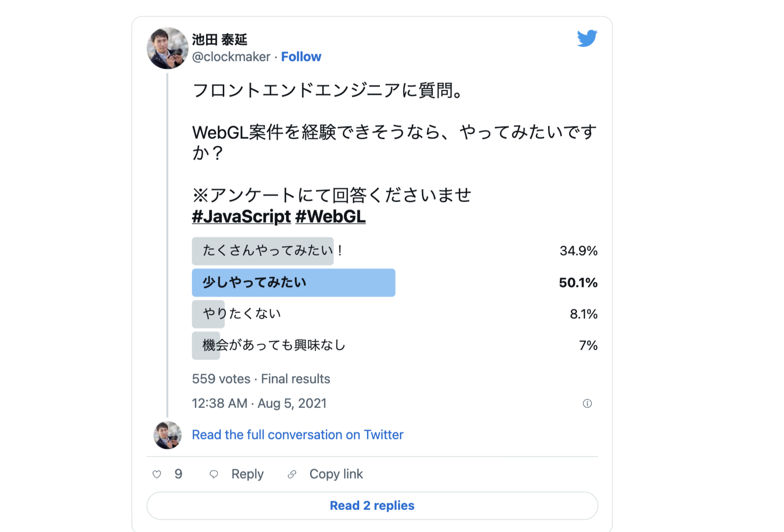Viewport: 784px width, 532px height.
Task: Open the small avatar beside conversation link
Action: (x=168, y=435)
